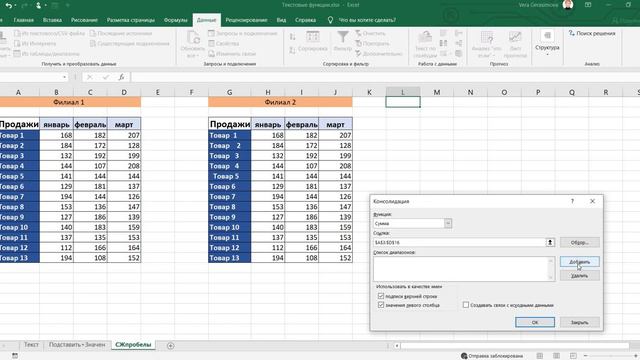Click the Товар 13 cell in Филиал 2 table
This screenshot has width=640, height=360.
point(230,258)
